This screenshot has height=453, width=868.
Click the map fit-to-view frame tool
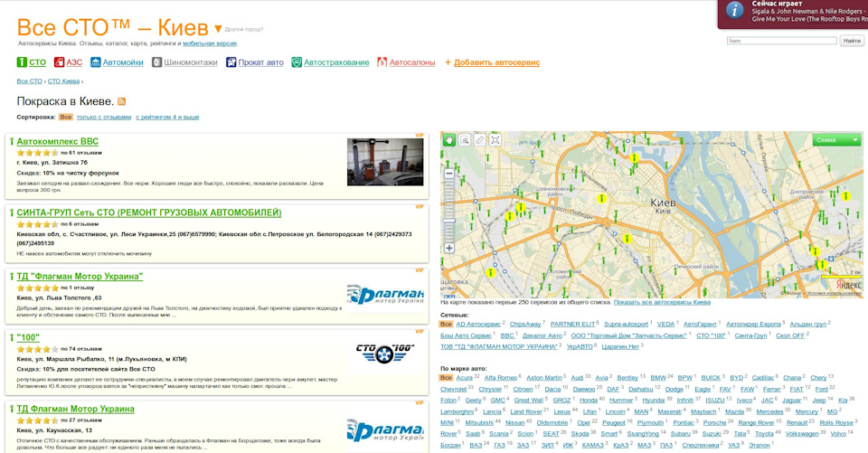pyautogui.click(x=495, y=140)
